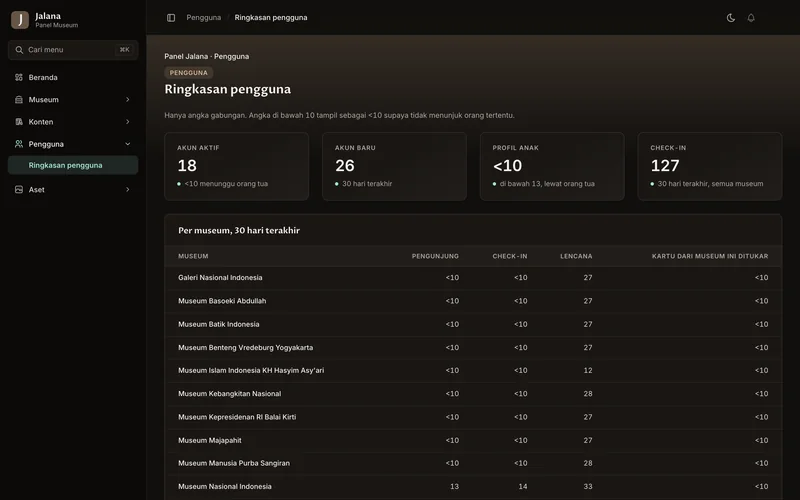The width and height of the screenshot is (800, 500).
Task: Click Ringkasan pengguna breadcrumb
Action: pos(271,17)
